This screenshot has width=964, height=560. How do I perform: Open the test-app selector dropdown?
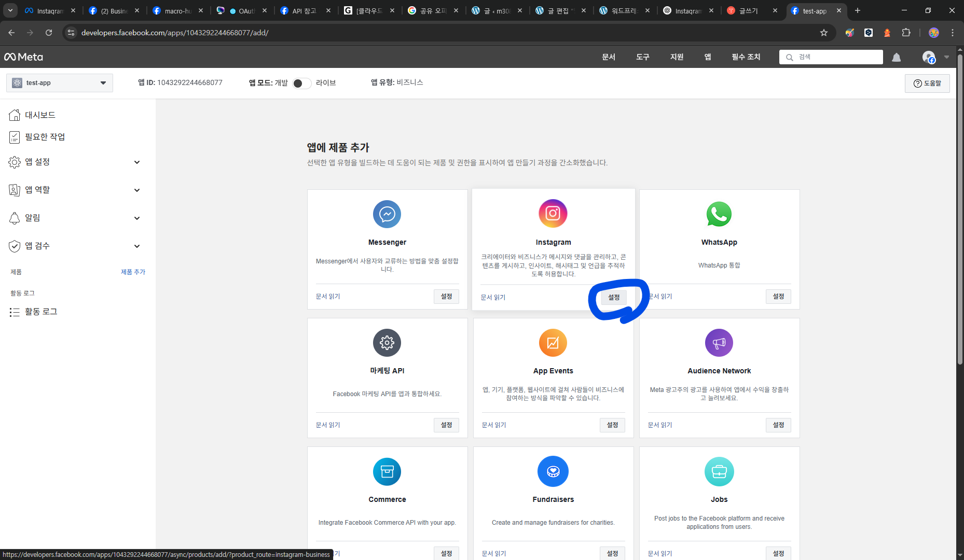(60, 83)
